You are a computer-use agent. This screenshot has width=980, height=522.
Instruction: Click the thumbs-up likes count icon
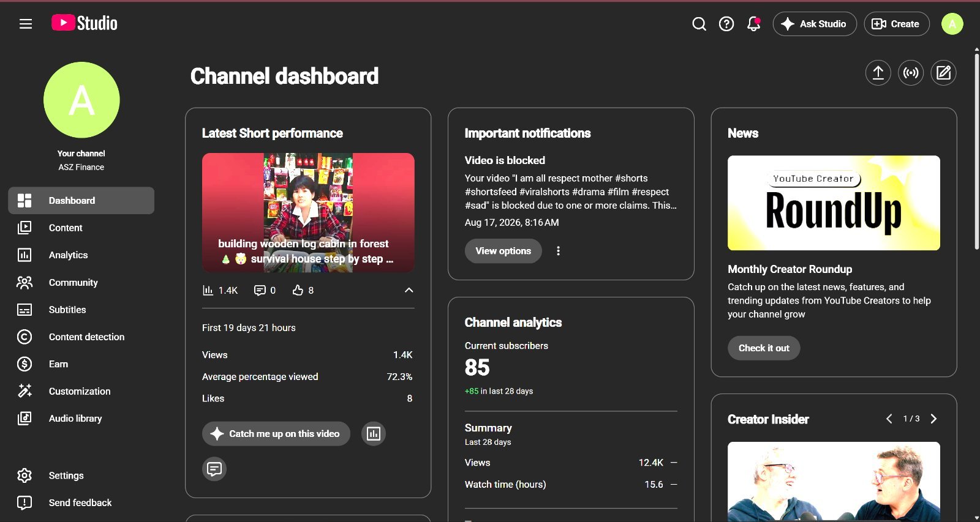(298, 290)
